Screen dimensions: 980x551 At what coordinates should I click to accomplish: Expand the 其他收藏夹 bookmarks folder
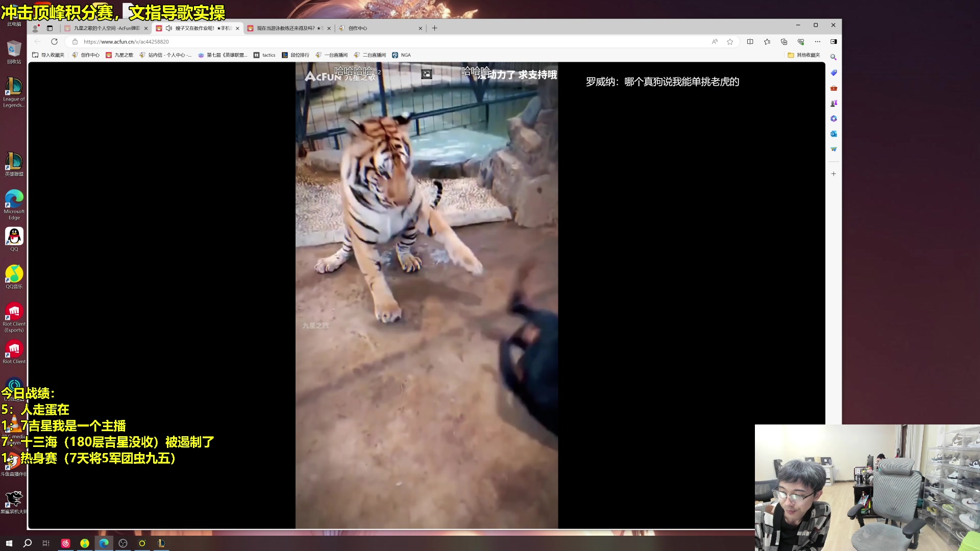(x=804, y=55)
